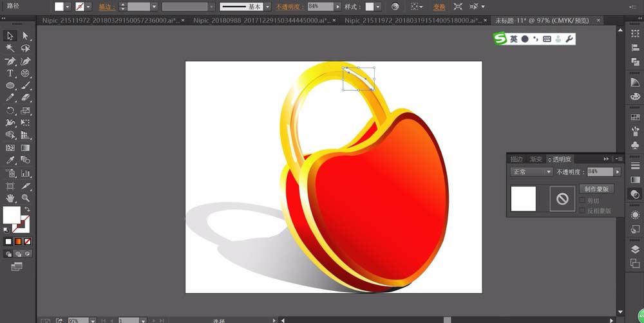Open the 基本 brush definition dropdown
The image size is (644, 323).
[267, 7]
